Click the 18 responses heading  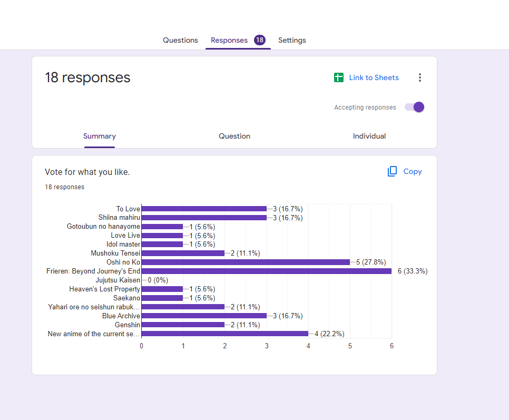(x=87, y=77)
